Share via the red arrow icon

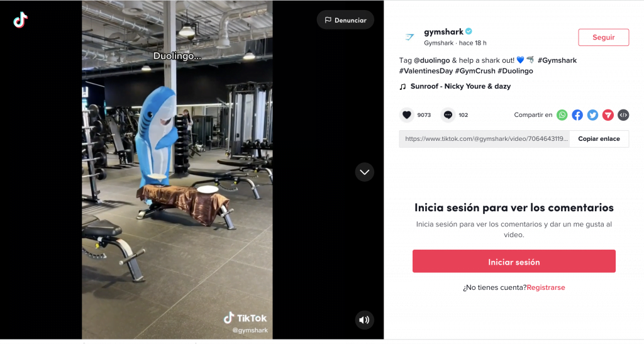(x=608, y=115)
